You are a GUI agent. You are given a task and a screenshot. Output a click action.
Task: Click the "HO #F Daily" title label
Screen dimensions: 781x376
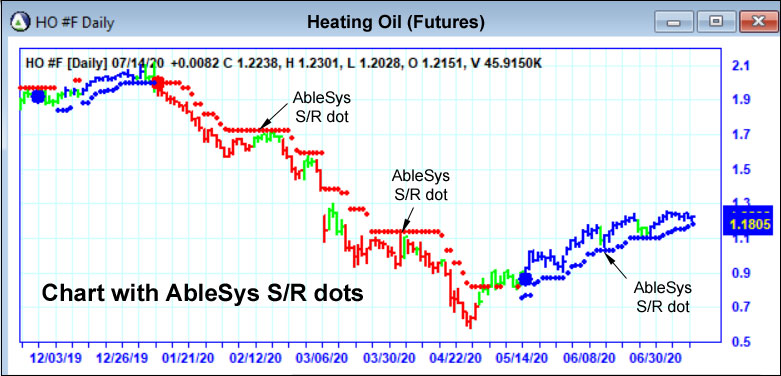(75, 23)
